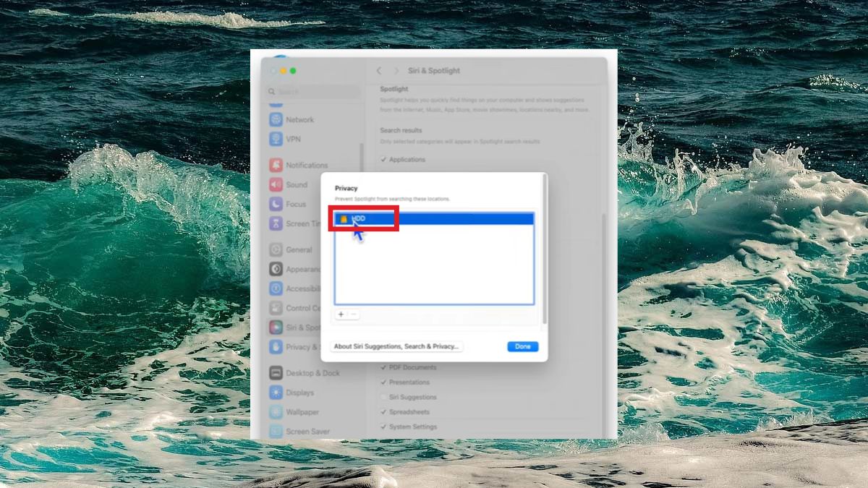Select the Notifications bell icon

pos(276,165)
